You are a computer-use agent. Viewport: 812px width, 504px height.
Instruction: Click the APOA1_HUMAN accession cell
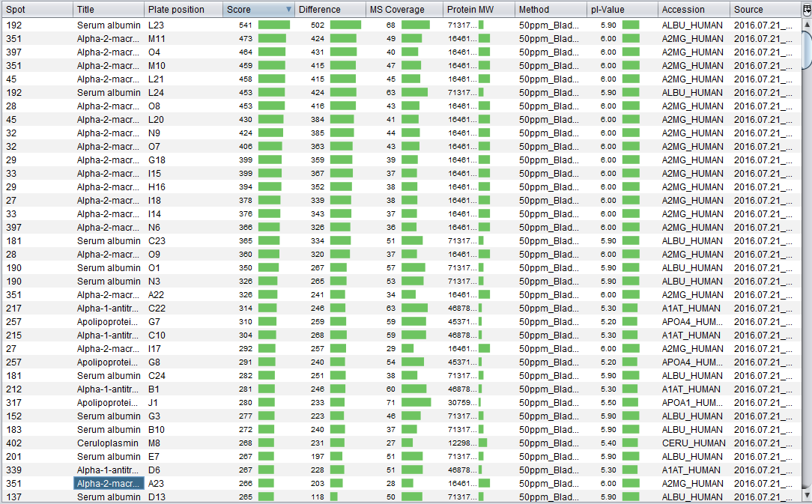[693, 402]
